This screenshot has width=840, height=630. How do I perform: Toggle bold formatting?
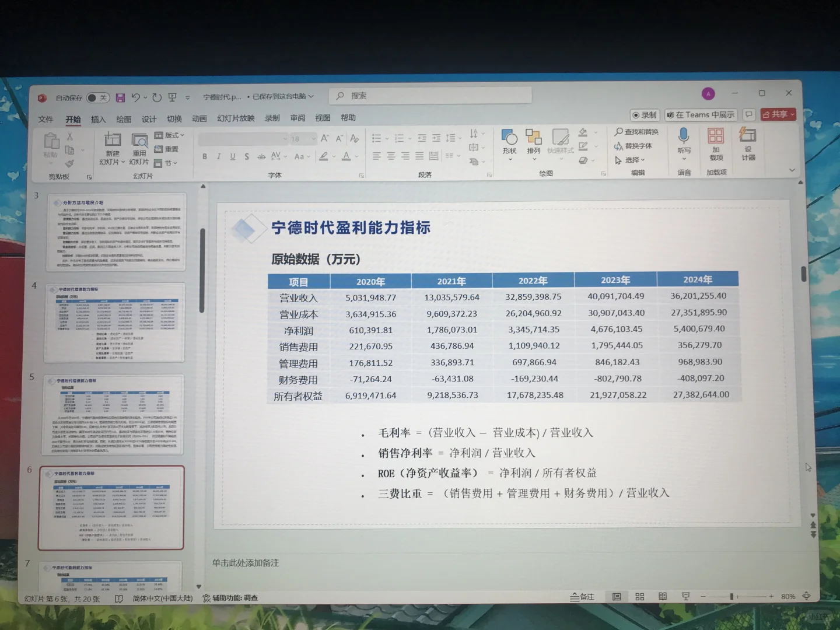(205, 156)
